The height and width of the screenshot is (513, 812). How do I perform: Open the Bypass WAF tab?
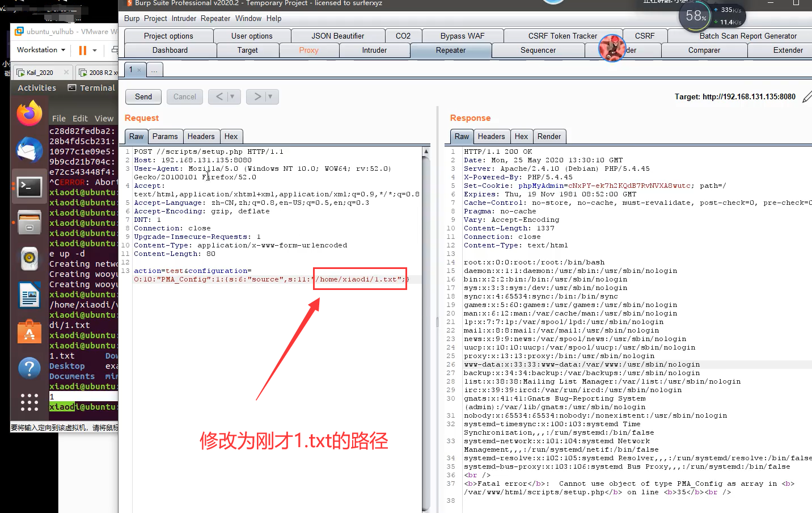(x=463, y=36)
